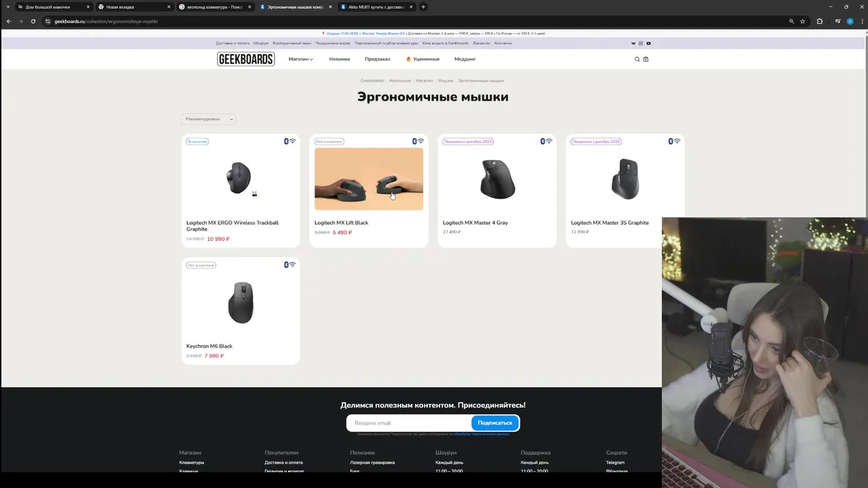This screenshot has width=868, height=488.
Task: Open the site search magnifier icon
Action: [637, 59]
